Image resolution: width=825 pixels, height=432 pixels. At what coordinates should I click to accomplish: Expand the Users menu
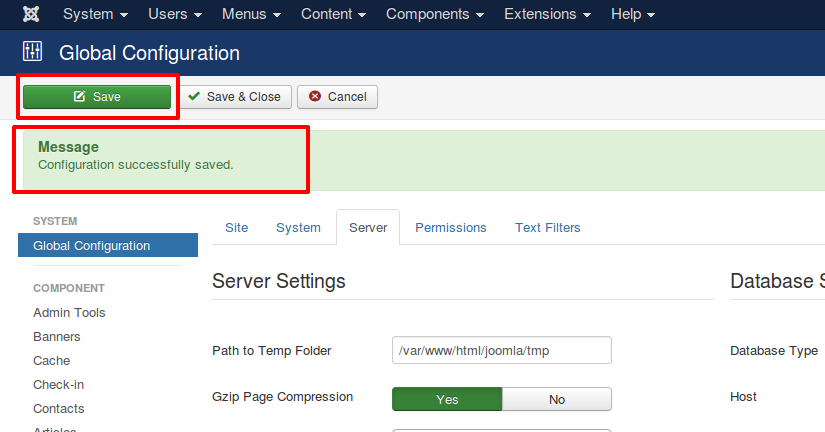coord(175,15)
